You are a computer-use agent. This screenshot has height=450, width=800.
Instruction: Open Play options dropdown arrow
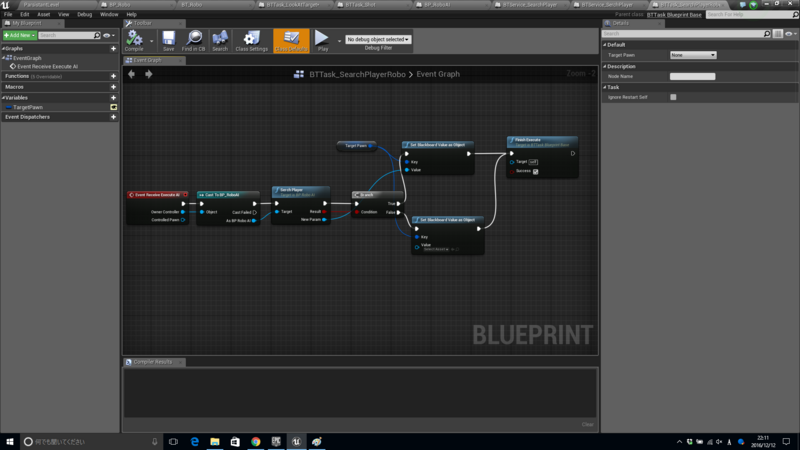339,41
